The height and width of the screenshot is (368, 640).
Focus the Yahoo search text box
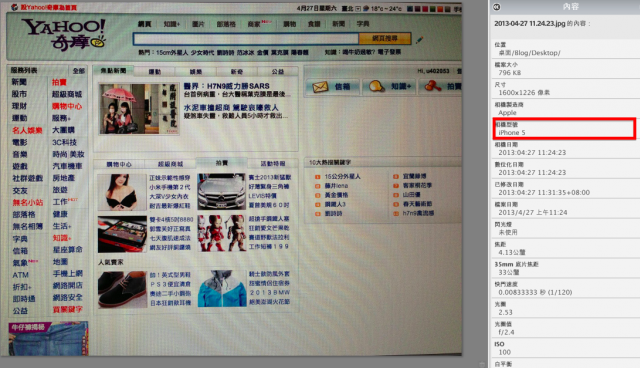click(x=246, y=39)
